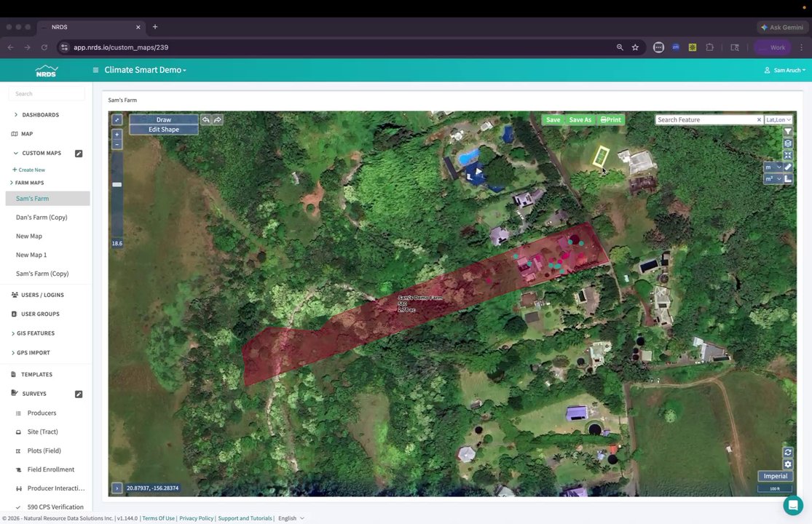Open the meters distance unit dropdown
This screenshot has height=524, width=812.
click(x=773, y=167)
